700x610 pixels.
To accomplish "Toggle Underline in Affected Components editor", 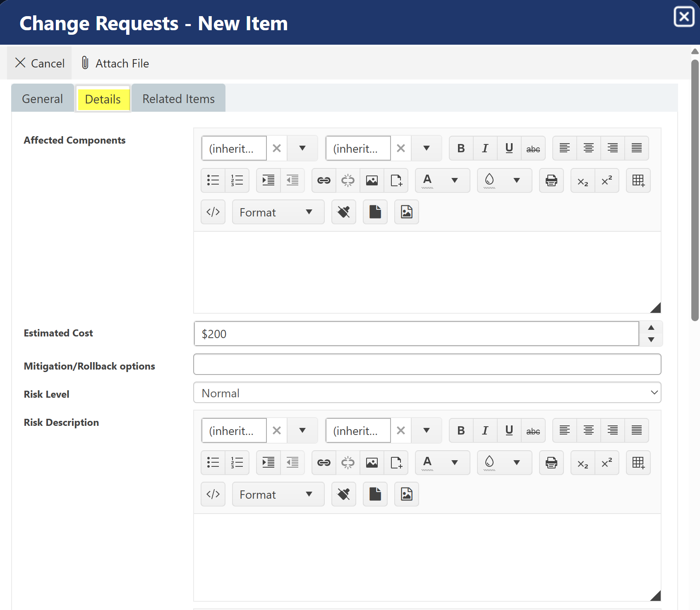I will 509,149.
